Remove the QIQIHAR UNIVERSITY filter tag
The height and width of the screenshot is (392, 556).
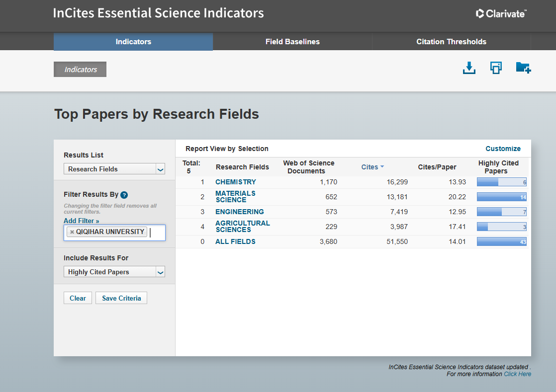[72, 232]
